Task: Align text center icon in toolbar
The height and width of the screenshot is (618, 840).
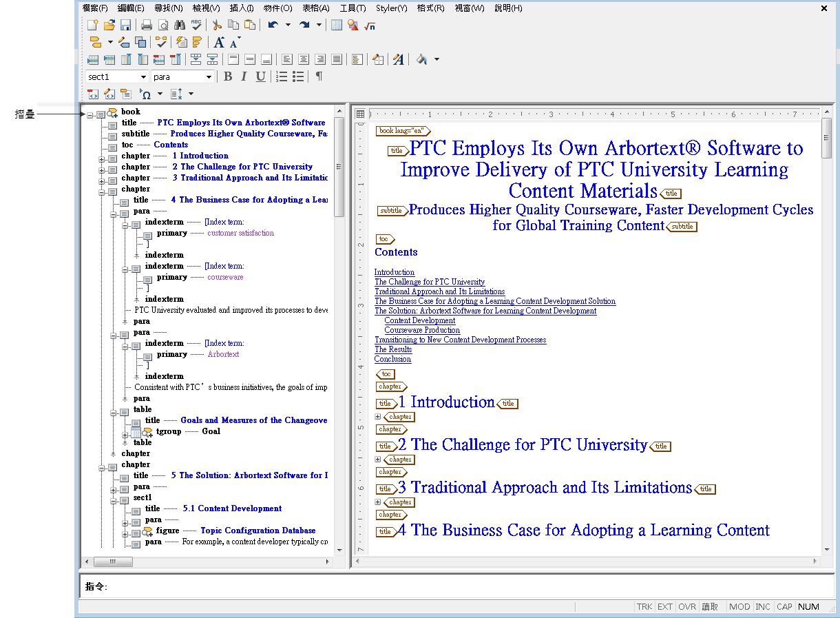Action: (304, 60)
